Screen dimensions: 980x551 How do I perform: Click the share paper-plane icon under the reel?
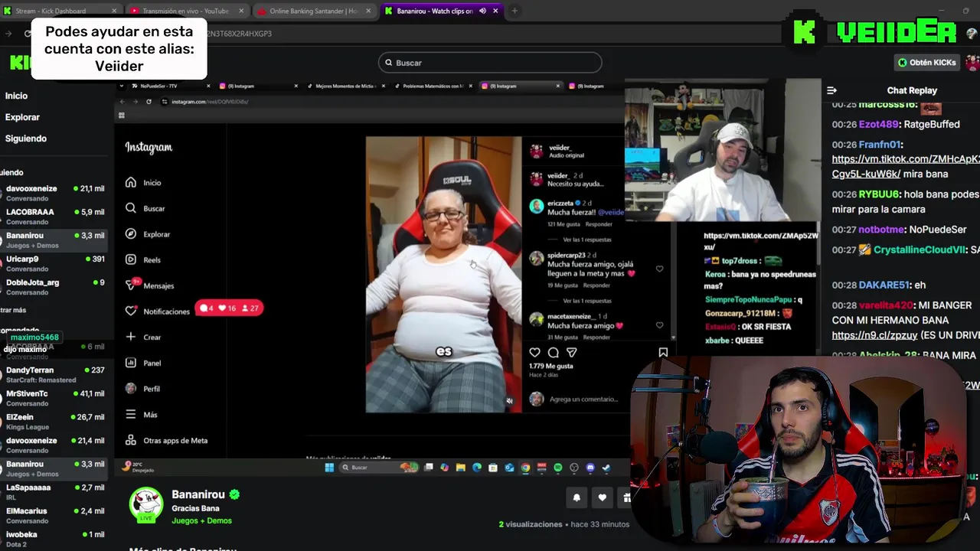pos(571,353)
